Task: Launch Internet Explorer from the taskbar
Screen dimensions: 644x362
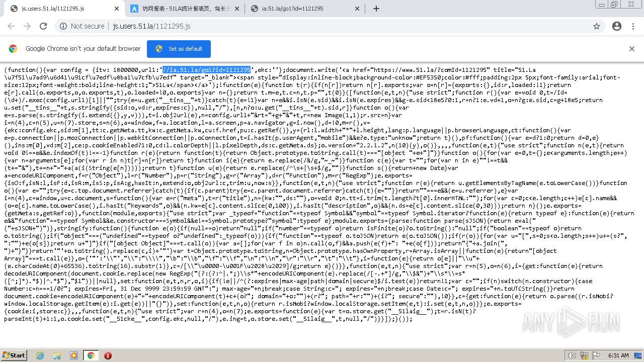Action: coord(40,355)
